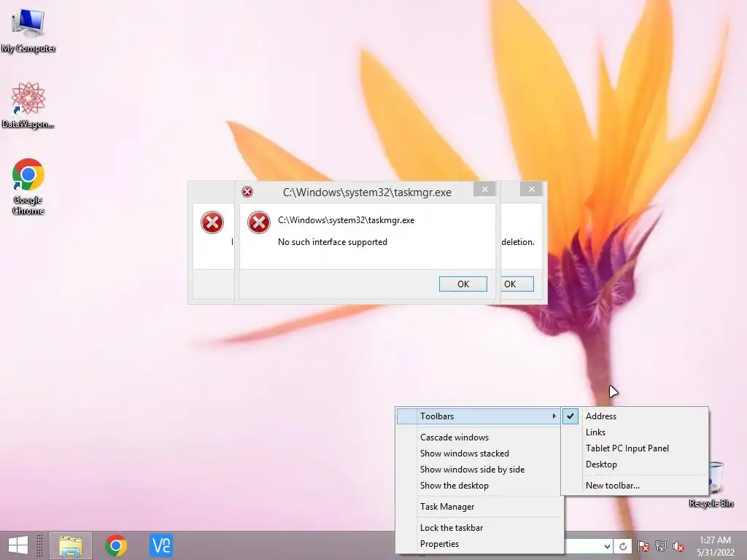Screen dimensions: 747x560
Task: Choose New toolbar... option
Action: pyautogui.click(x=635, y=486)
